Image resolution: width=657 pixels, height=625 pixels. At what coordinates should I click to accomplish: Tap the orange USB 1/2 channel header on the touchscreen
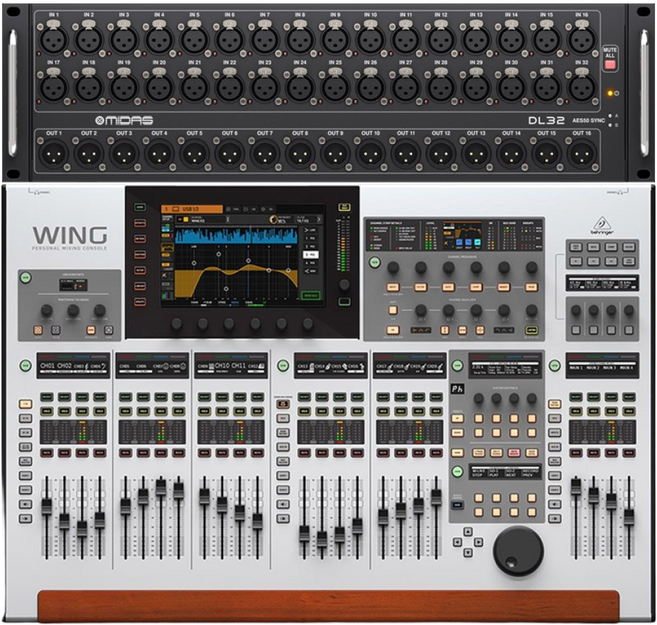click(192, 209)
